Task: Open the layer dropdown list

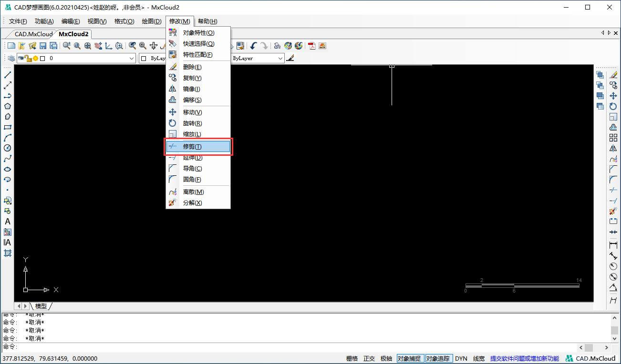Action: (x=132, y=58)
